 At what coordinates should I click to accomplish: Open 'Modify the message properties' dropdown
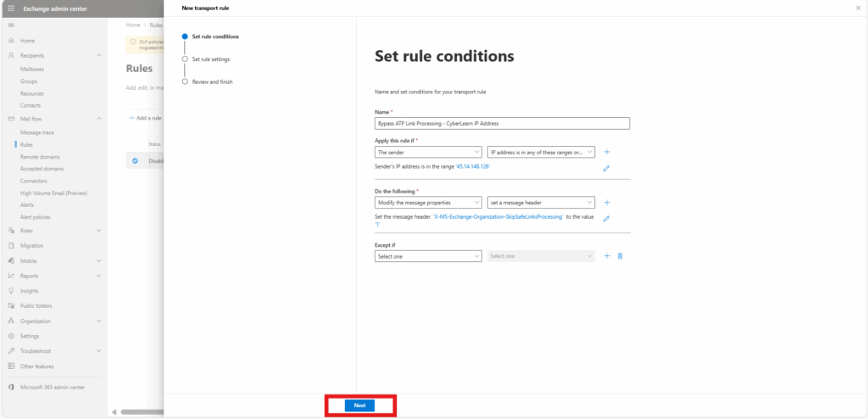pos(428,203)
